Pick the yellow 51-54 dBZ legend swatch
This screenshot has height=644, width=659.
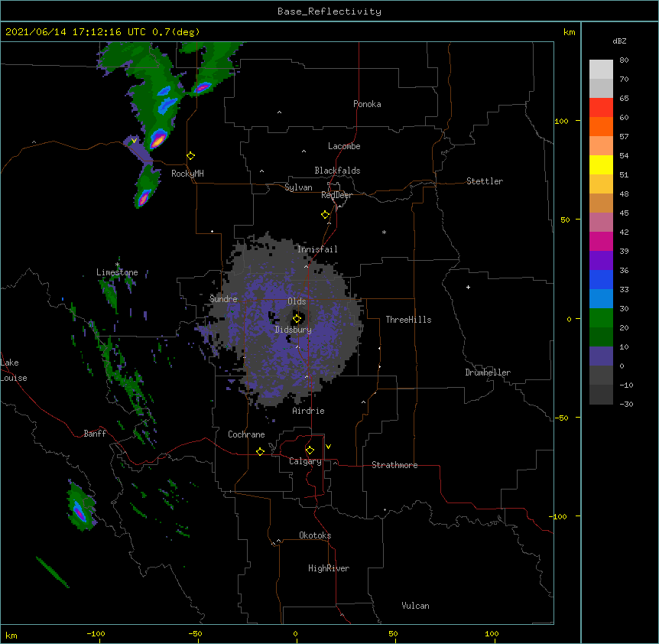click(x=601, y=164)
